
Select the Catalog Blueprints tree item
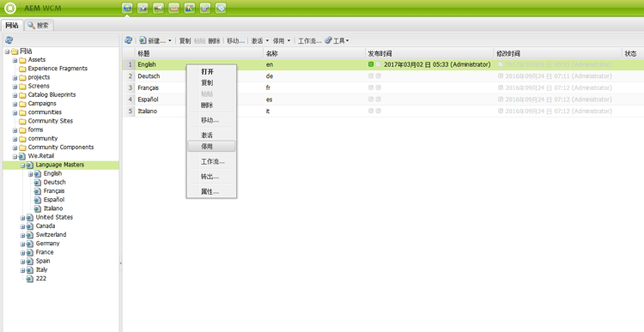[x=52, y=95]
